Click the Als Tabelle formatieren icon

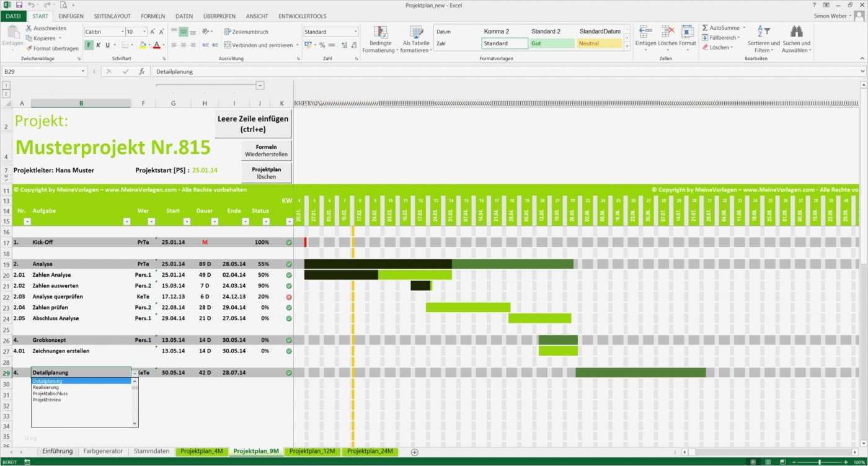416,32
